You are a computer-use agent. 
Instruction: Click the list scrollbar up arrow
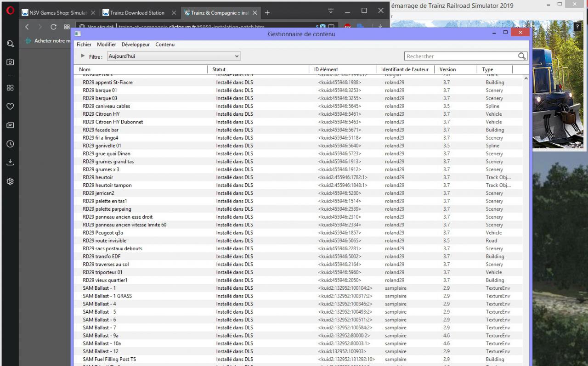[x=526, y=79]
